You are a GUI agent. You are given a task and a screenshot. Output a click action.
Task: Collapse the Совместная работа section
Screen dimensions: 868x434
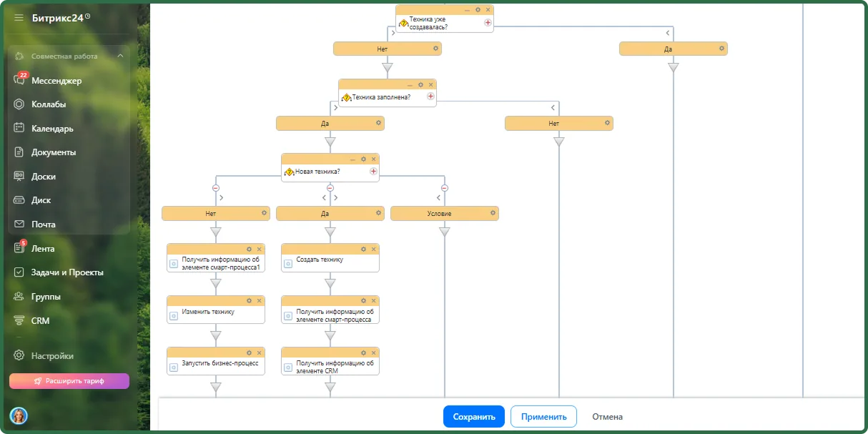point(120,56)
